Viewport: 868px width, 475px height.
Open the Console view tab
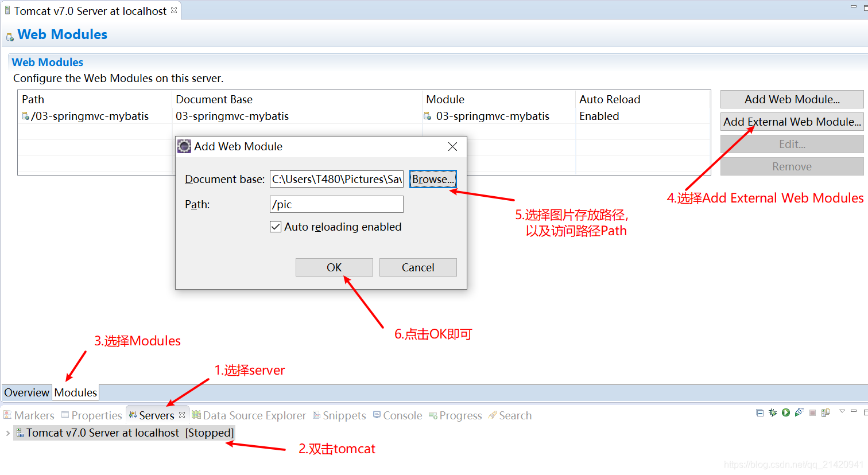(x=398, y=415)
